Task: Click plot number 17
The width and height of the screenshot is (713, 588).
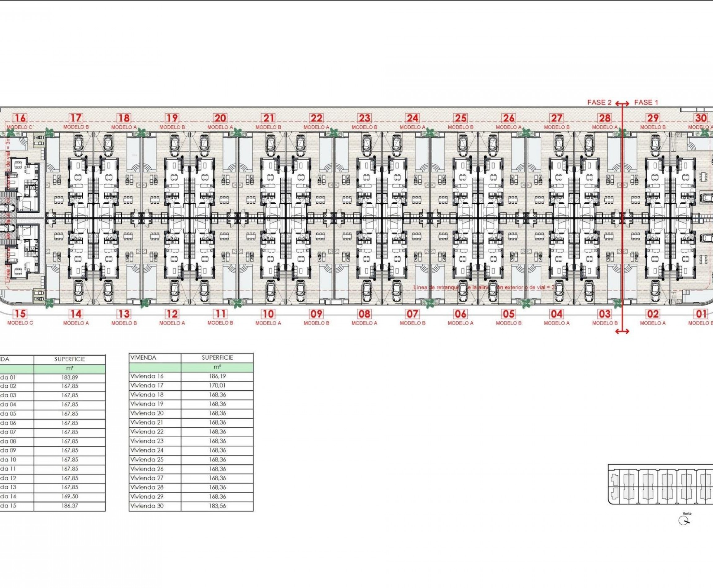Action: click(x=76, y=118)
